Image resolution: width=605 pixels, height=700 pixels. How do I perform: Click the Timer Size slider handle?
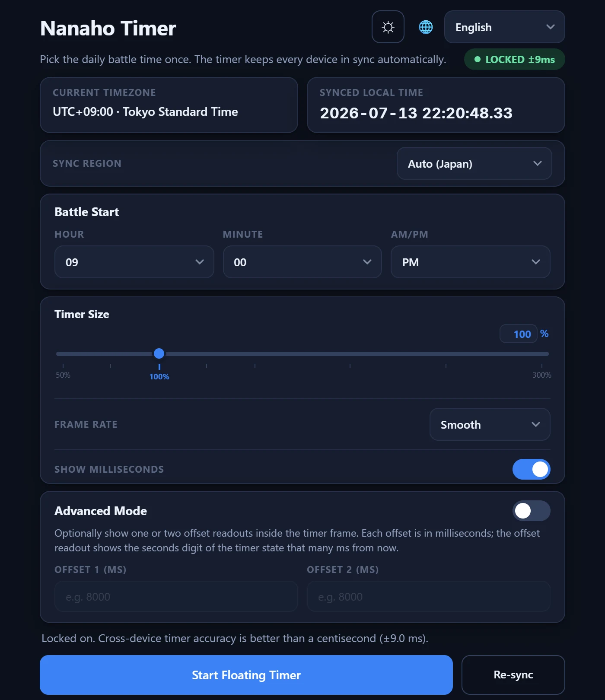[x=159, y=353]
